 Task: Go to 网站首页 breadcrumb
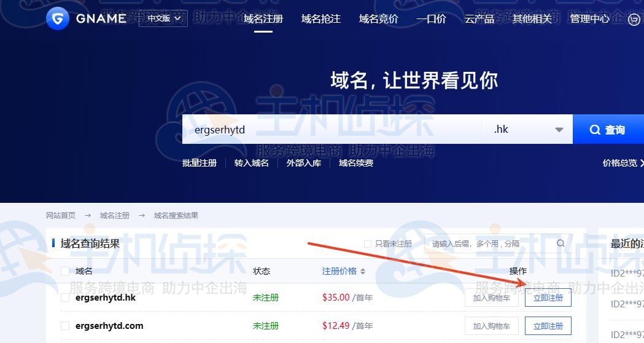coord(61,216)
